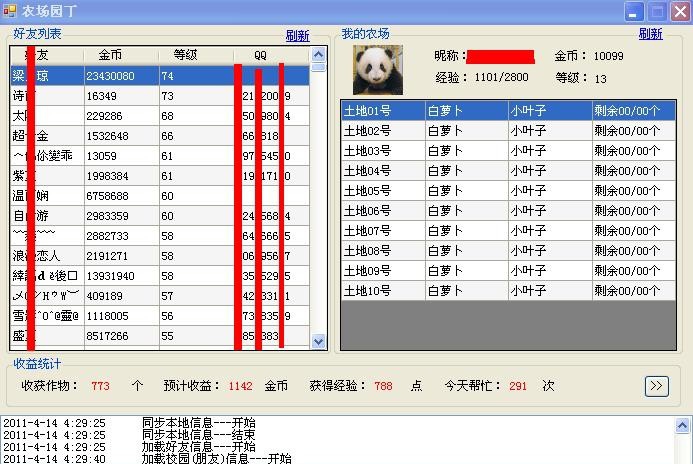Select the 土地07号 land row
The height and width of the screenshot is (464, 693).
point(508,231)
